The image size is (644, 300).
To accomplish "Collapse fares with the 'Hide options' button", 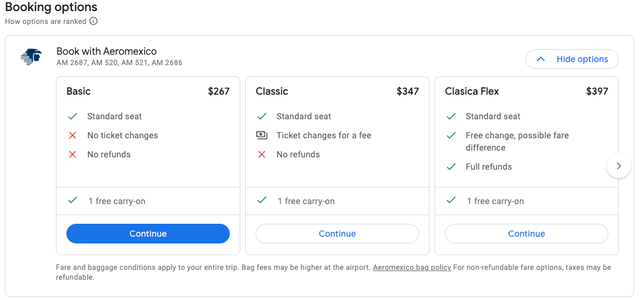I will (x=571, y=59).
